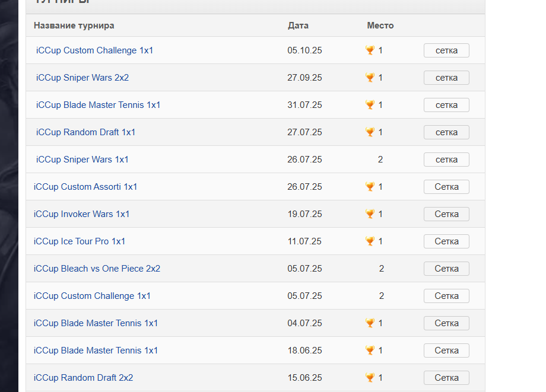Click Сетка button for Bleach vs One Piece 2x2
546x392 pixels.
coord(446,269)
